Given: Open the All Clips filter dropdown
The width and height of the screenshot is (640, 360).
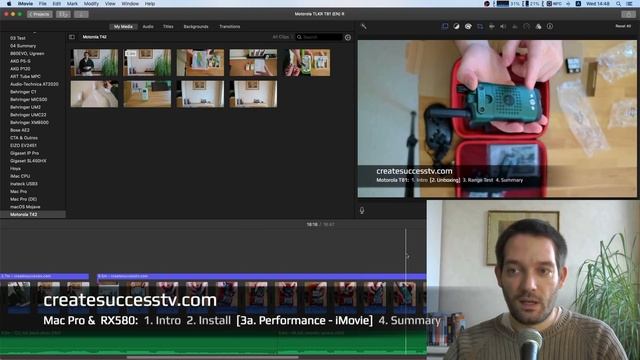Looking at the screenshot, I should pos(282,37).
